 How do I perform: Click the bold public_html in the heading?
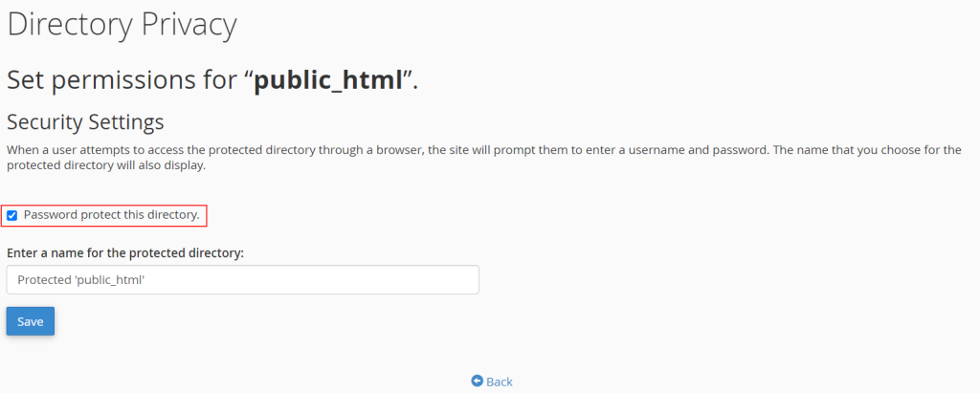[x=328, y=80]
